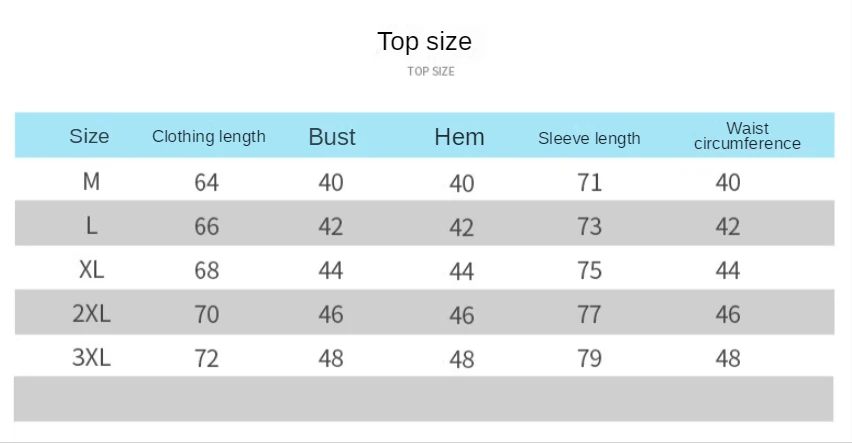Click the "Top size" title heading
The width and height of the screenshot is (852, 443).
tap(424, 42)
